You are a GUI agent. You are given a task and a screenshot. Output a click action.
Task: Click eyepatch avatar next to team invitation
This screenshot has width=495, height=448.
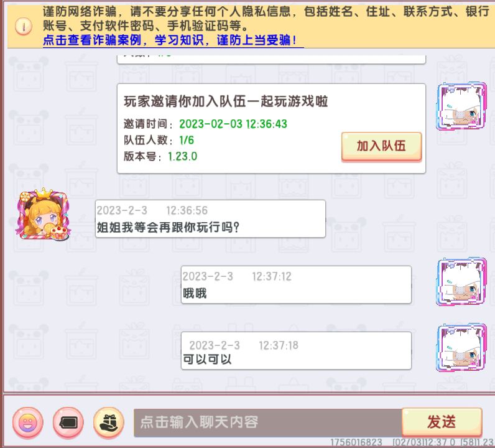pyautogui.click(x=461, y=106)
